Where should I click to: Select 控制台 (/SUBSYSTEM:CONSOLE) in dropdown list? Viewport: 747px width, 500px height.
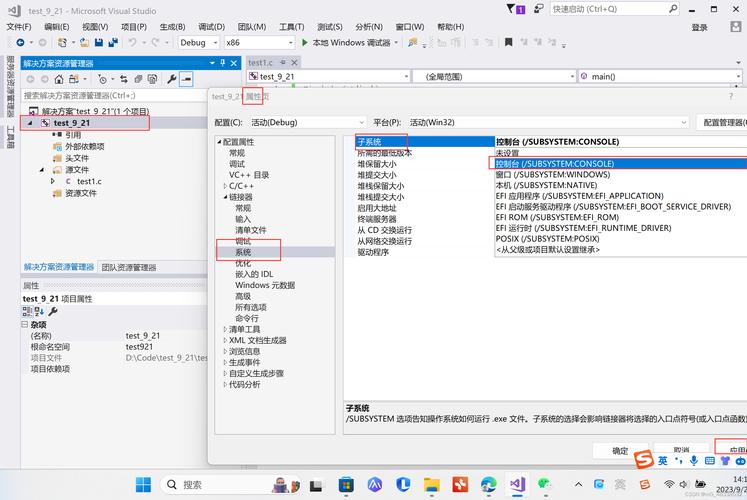620,164
